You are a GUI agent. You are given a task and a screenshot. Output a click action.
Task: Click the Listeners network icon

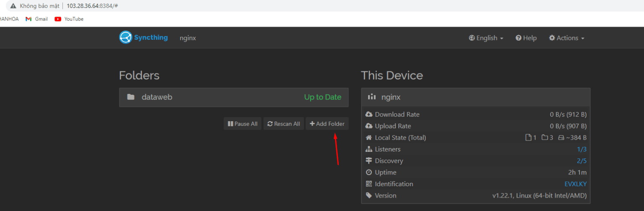(x=369, y=149)
